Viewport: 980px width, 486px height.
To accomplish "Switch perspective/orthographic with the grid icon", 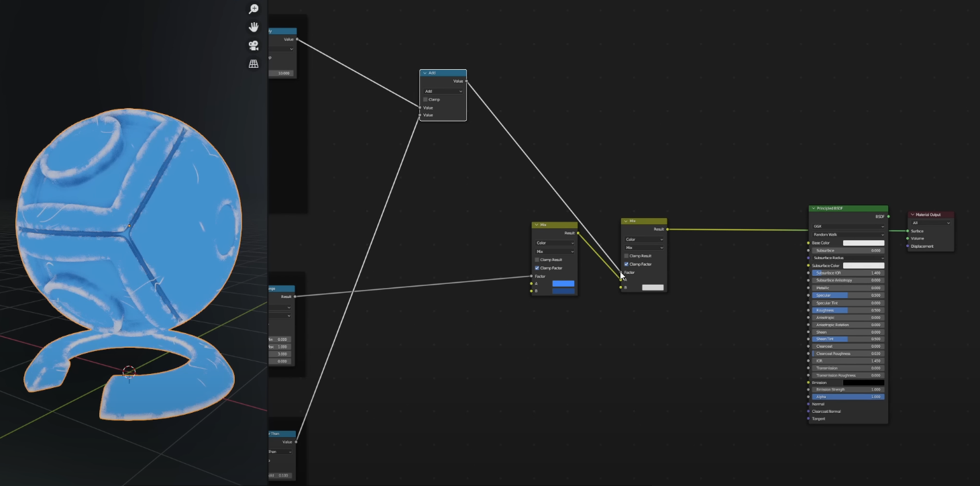I will [x=254, y=64].
